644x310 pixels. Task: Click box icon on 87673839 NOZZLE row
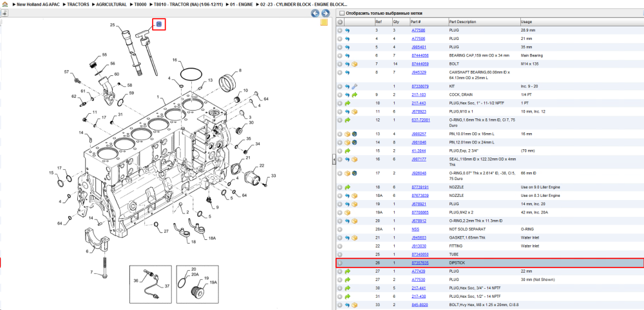(x=354, y=196)
